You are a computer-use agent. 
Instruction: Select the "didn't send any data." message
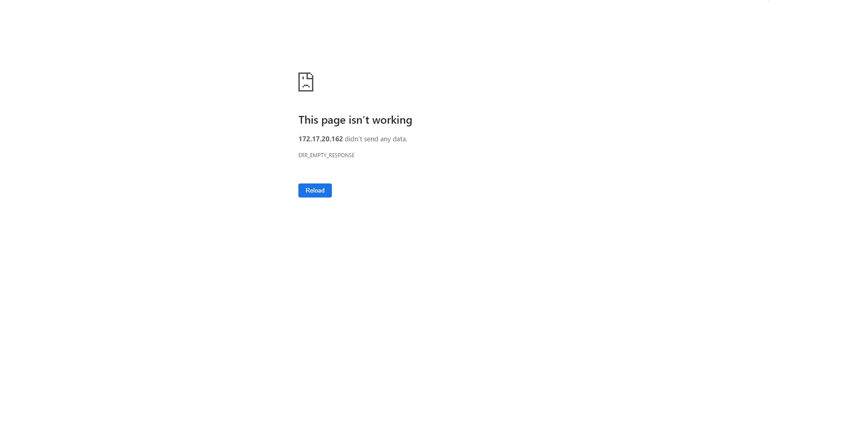pos(376,139)
